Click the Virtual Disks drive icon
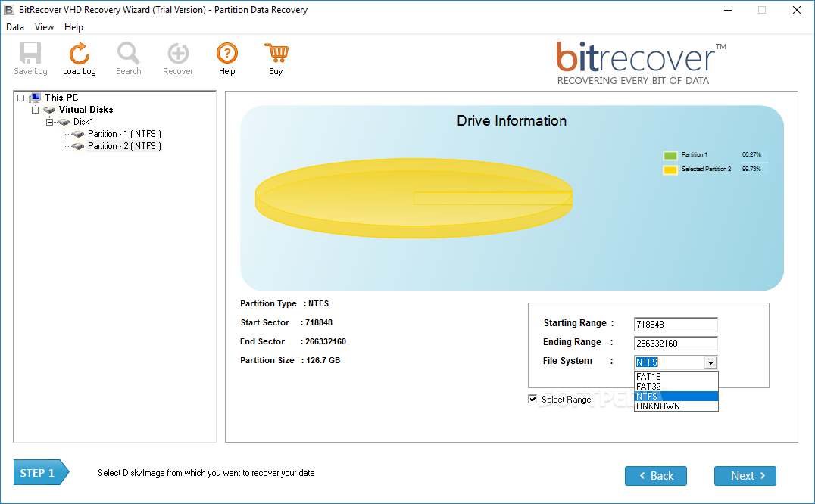This screenshot has height=504, width=815. pos(49,110)
